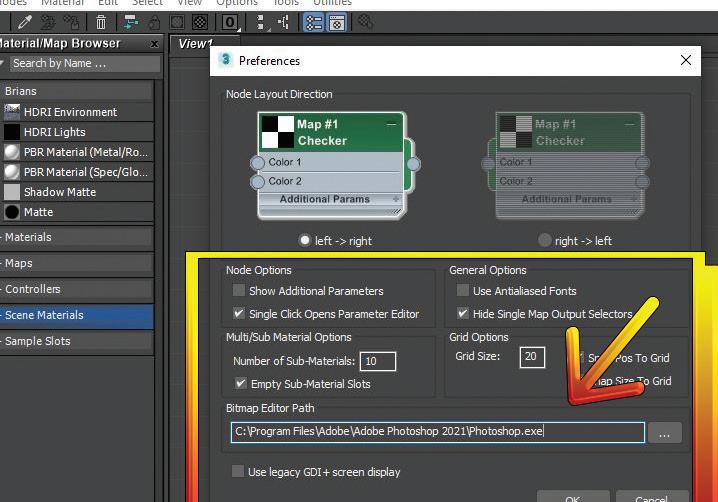The image size is (718, 502).
Task: Enable Use legacy GDI+ screen display
Action: point(238,471)
